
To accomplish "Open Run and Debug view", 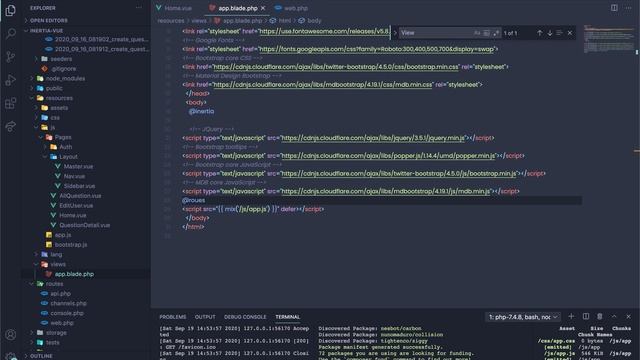I will click(11, 80).
